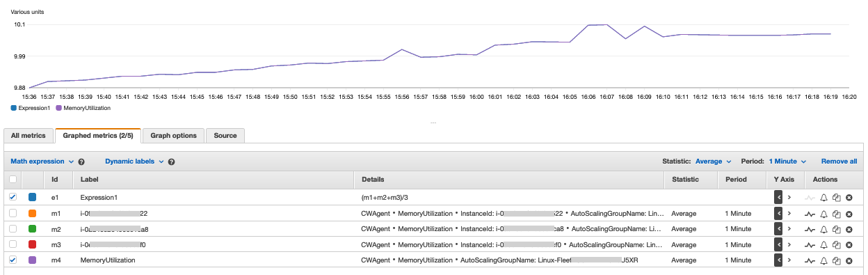The image size is (868, 275).
Task: Duplicate the m2 metric row
Action: tap(837, 229)
